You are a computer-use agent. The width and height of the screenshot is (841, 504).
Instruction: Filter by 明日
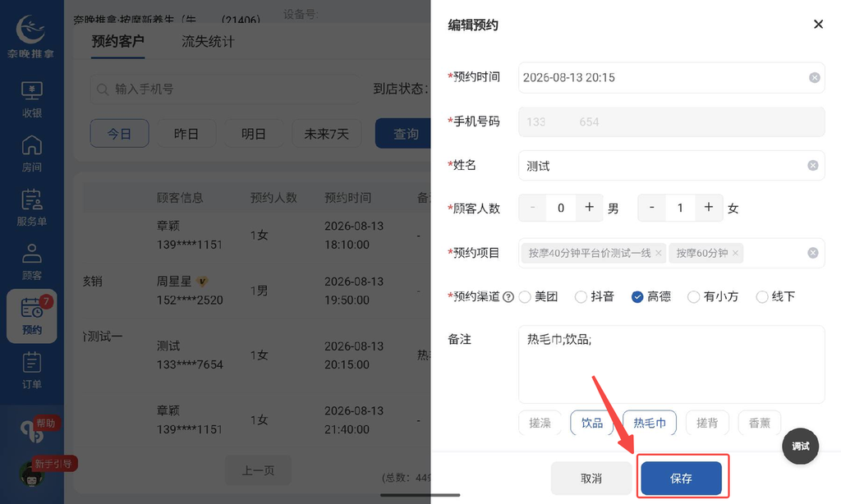click(253, 134)
